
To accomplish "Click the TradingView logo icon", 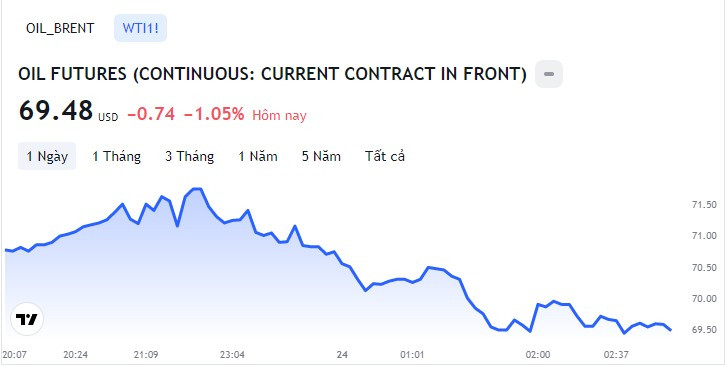I will point(27,319).
